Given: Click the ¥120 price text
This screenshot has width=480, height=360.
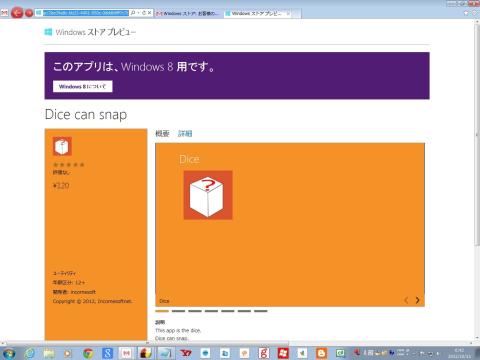Looking at the screenshot, I should pyautogui.click(x=61, y=186).
